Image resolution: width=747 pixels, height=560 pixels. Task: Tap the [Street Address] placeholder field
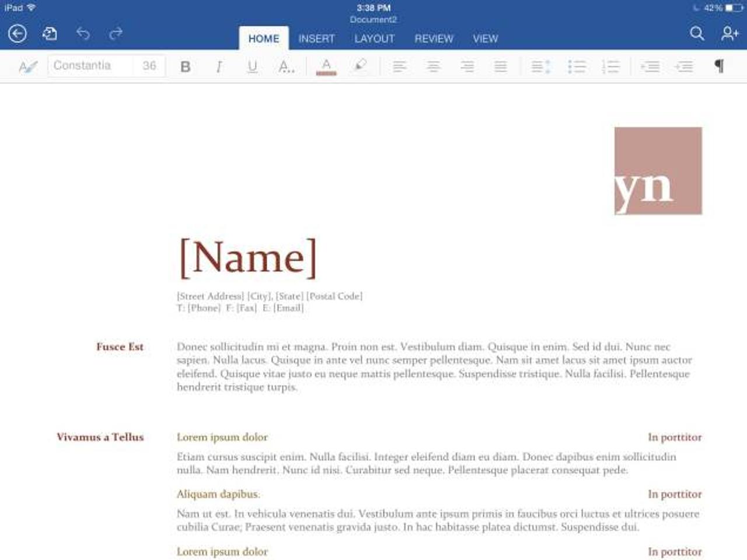click(x=211, y=296)
